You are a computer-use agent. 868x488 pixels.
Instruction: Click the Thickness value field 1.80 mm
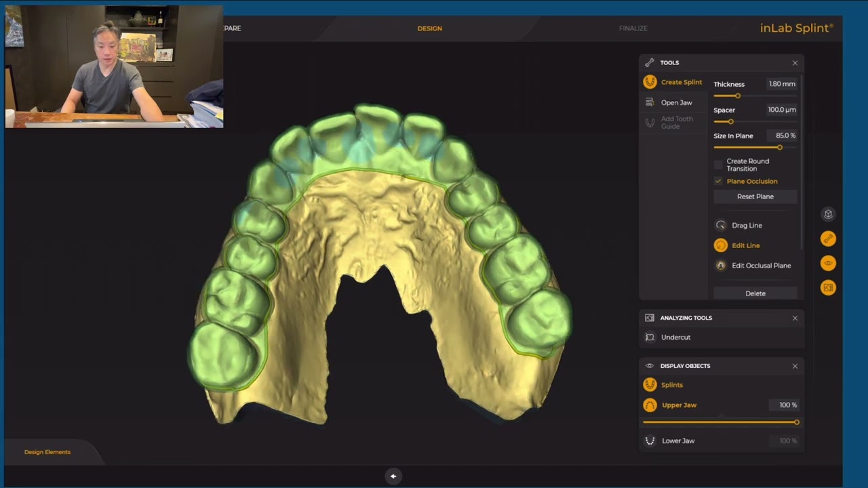(x=782, y=84)
